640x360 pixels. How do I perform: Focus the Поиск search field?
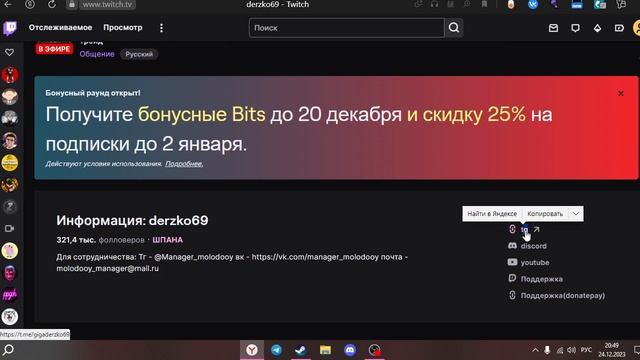click(x=347, y=28)
